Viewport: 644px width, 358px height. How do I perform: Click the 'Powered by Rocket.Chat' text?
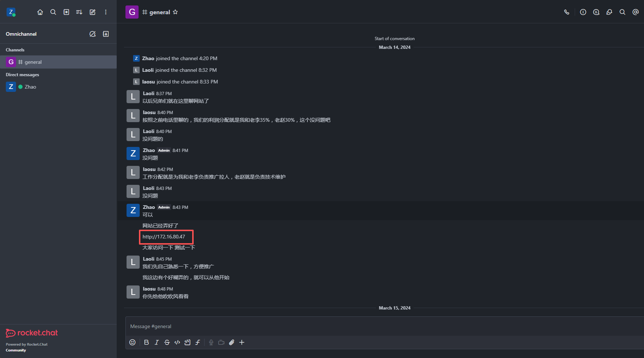click(27, 344)
